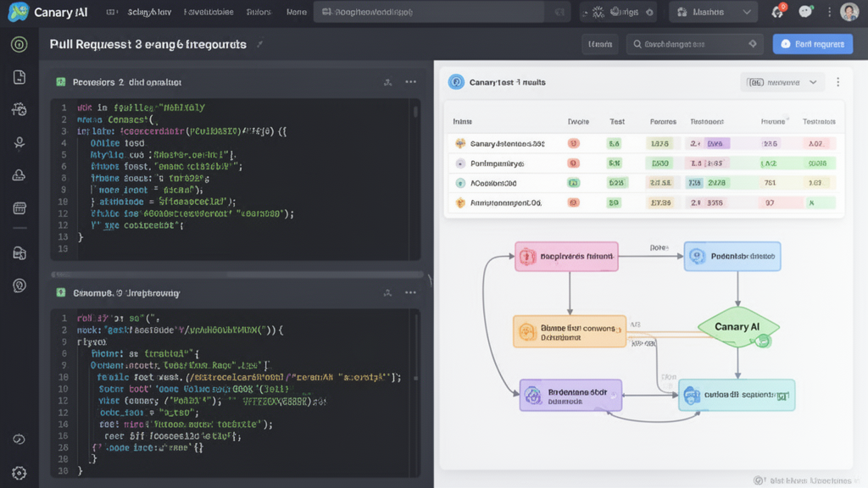This screenshot has height=488, width=868.
Task: Open the More menu in the top navigation
Action: pos(297,12)
